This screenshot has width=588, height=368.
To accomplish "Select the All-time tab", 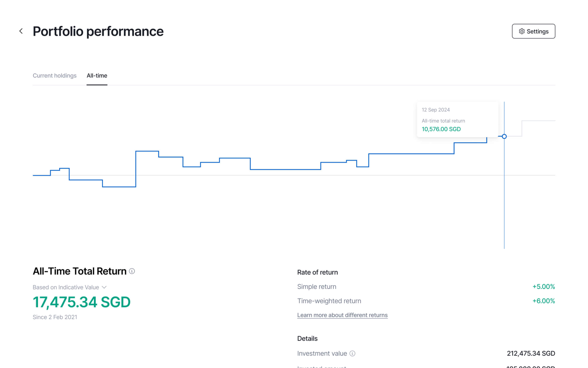I will pos(97,76).
